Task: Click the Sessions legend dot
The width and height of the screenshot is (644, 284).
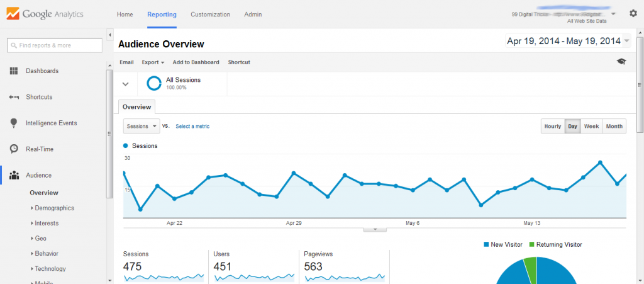Action: (x=126, y=145)
